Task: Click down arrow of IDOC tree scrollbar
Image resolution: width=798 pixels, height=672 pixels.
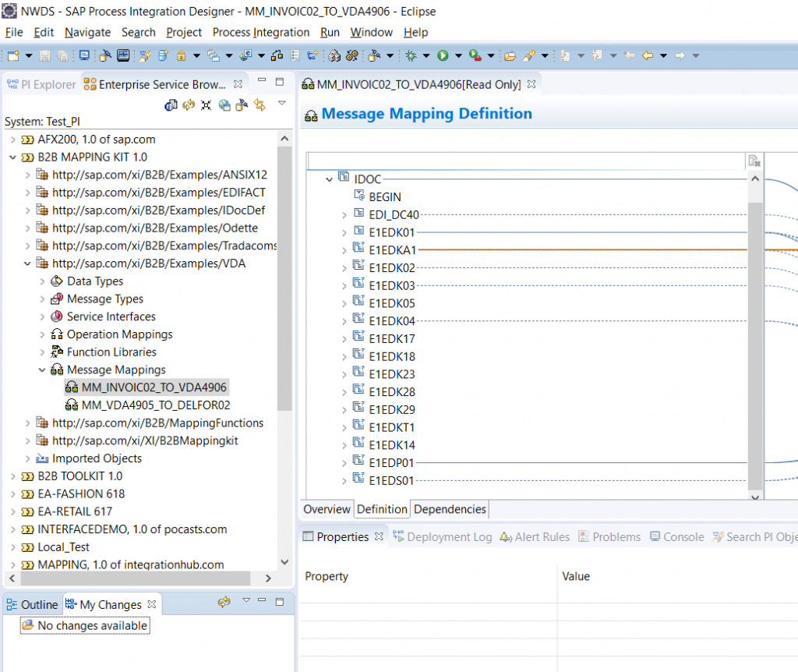Action: tap(755, 497)
